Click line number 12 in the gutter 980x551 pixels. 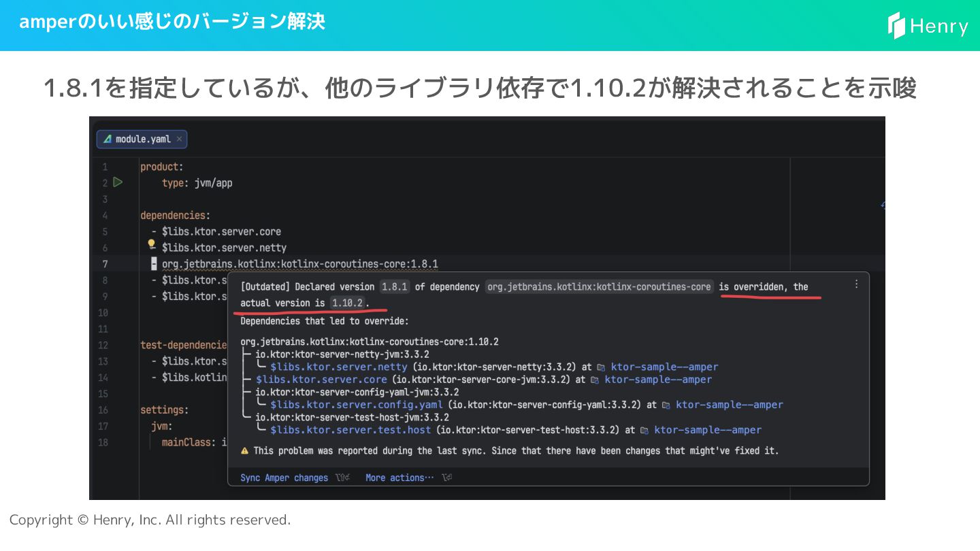[x=103, y=345]
